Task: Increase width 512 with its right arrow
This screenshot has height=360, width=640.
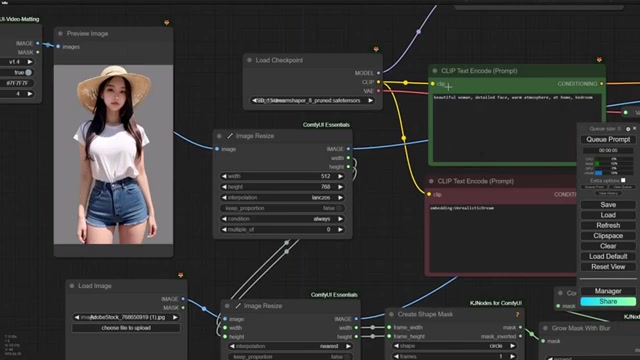Action: coord(340,176)
